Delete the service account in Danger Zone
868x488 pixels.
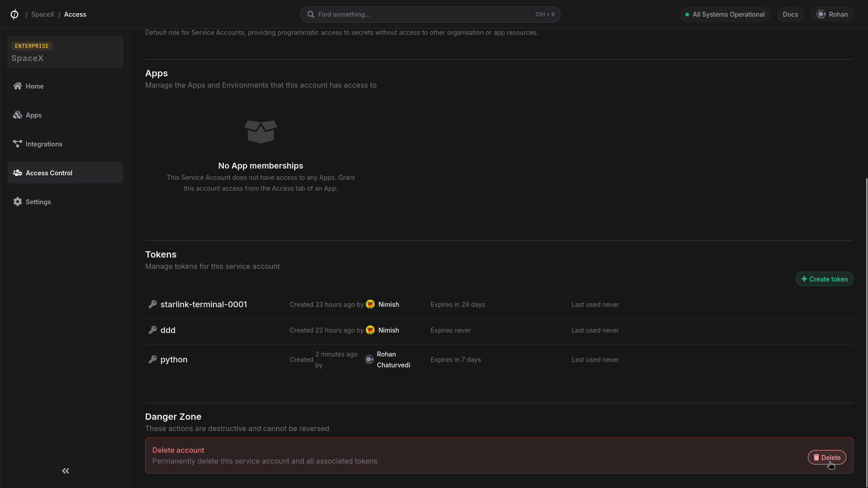click(827, 457)
